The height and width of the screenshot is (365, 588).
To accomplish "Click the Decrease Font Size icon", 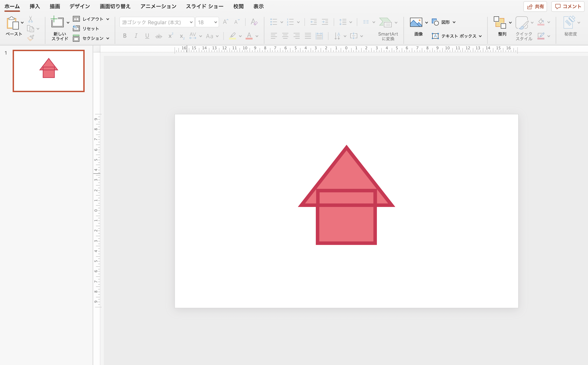I will 237,22.
